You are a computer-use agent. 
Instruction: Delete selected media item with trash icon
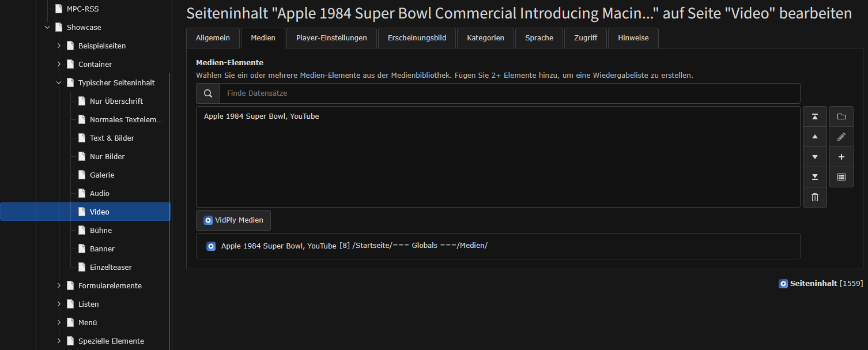pos(814,197)
